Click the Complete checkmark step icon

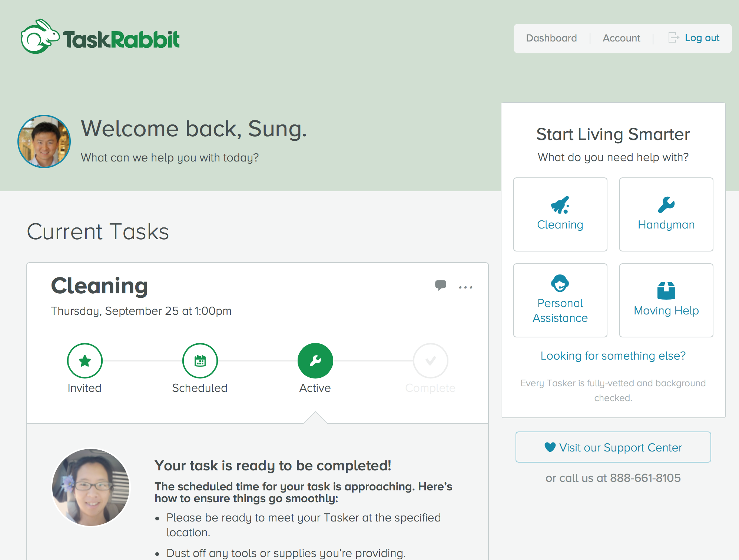click(x=431, y=361)
